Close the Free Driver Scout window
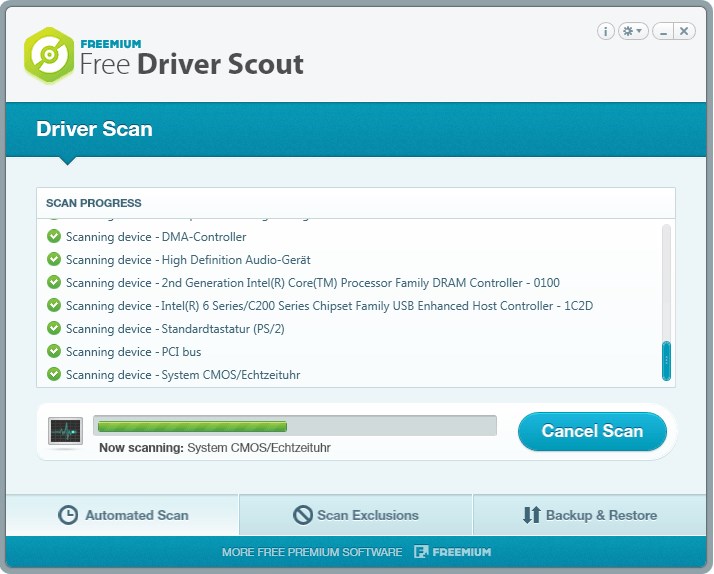The width and height of the screenshot is (714, 574). tap(684, 31)
